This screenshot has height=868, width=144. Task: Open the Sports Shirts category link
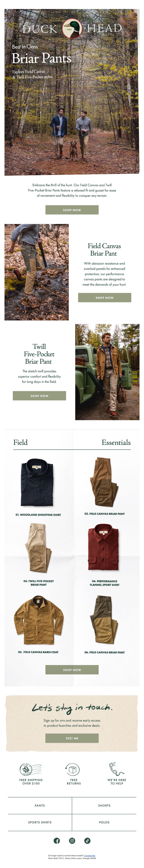(40, 822)
